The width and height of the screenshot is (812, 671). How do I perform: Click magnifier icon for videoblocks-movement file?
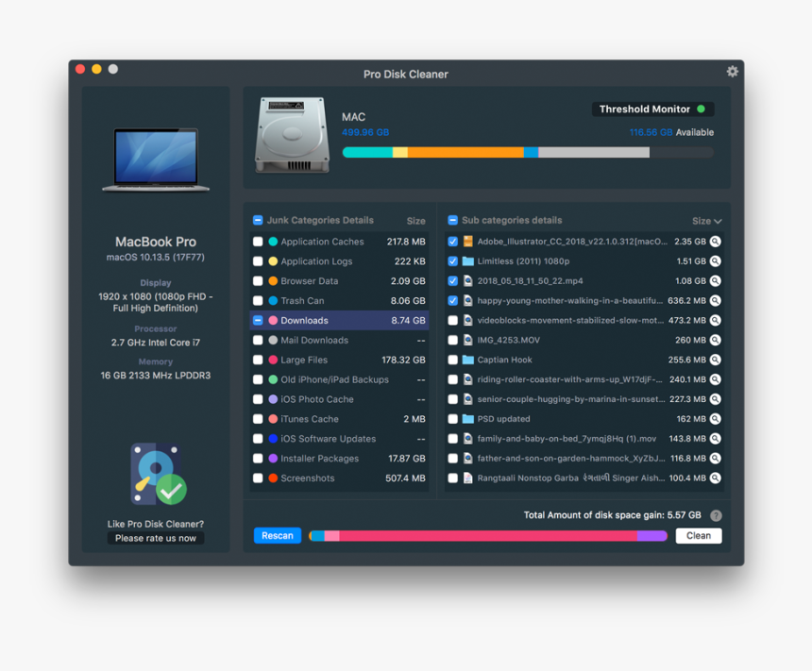pyautogui.click(x=715, y=320)
